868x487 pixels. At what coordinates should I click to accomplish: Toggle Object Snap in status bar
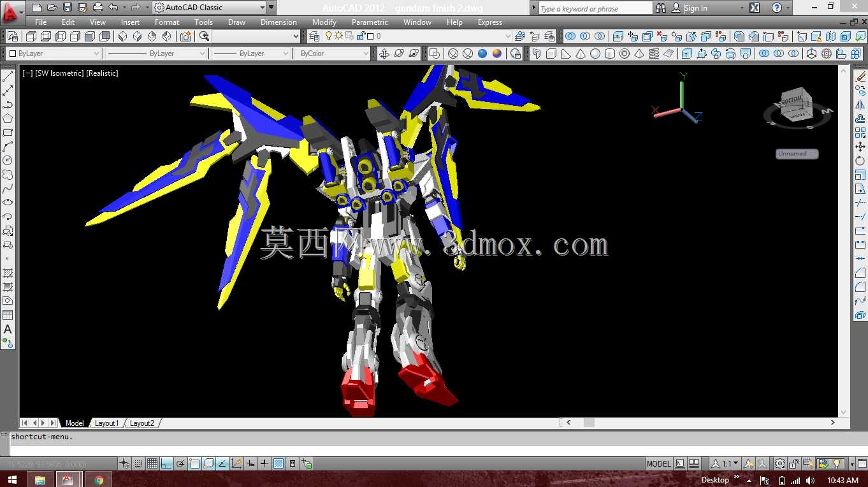pos(194,463)
